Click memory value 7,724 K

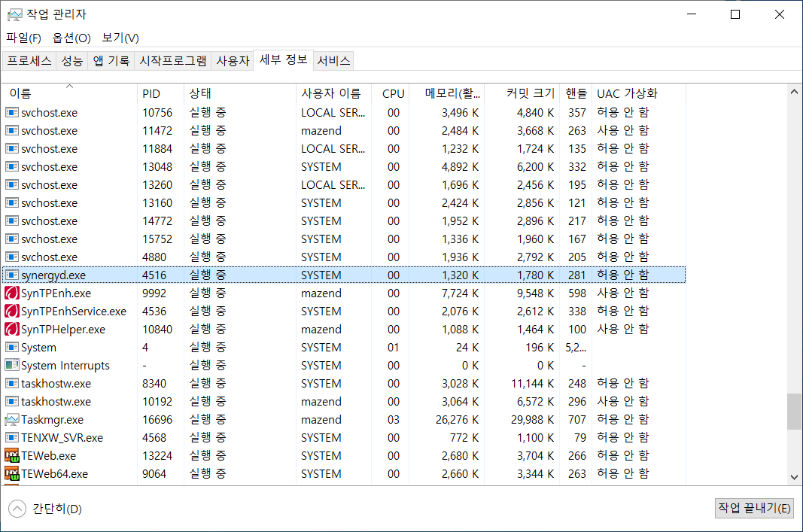click(x=461, y=293)
